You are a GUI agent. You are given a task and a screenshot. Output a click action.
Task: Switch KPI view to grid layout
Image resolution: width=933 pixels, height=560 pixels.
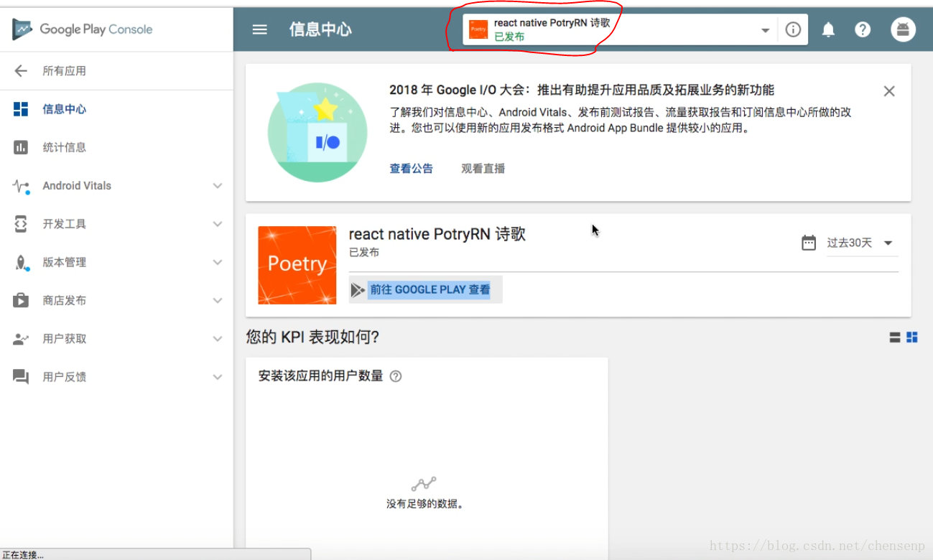coord(912,337)
